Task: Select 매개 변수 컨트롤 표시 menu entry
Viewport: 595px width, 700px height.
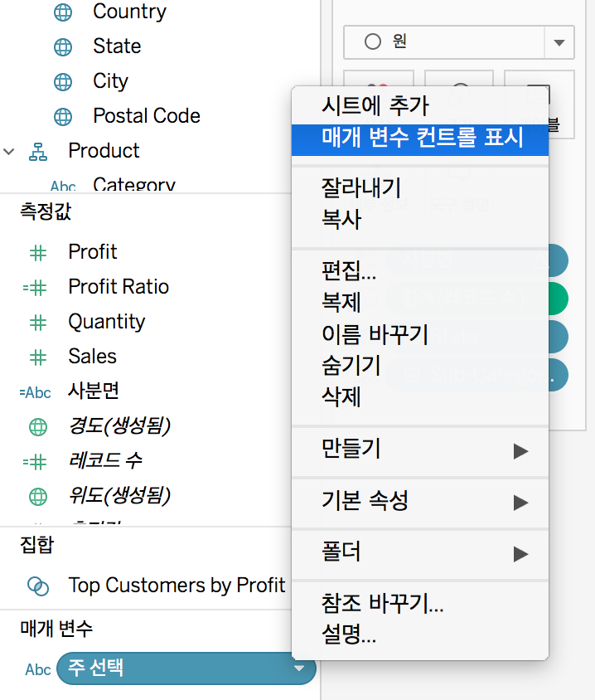Action: [419, 139]
